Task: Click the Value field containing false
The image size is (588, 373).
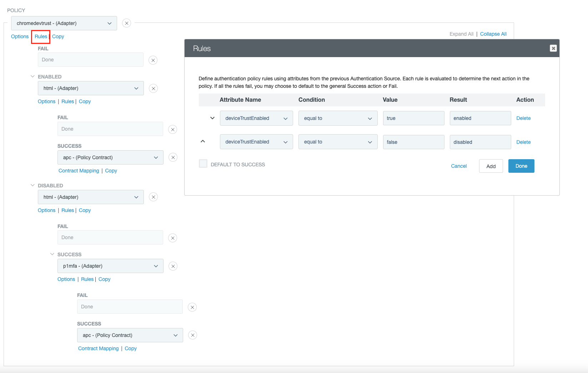Action: [x=413, y=142]
